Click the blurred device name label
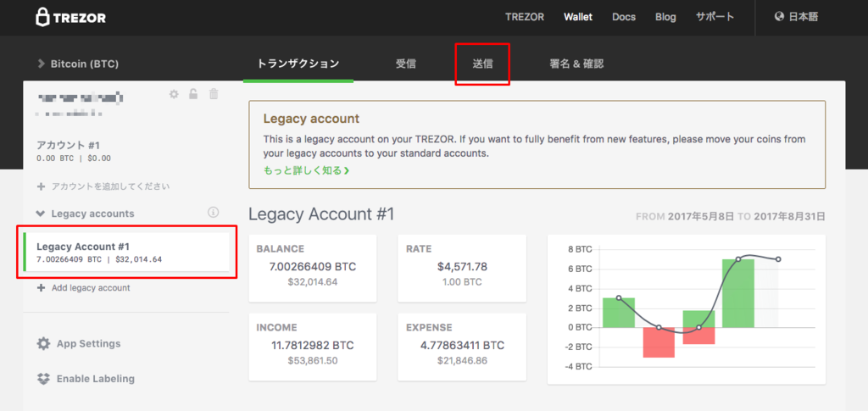The image size is (868, 411). pyautogui.click(x=80, y=98)
